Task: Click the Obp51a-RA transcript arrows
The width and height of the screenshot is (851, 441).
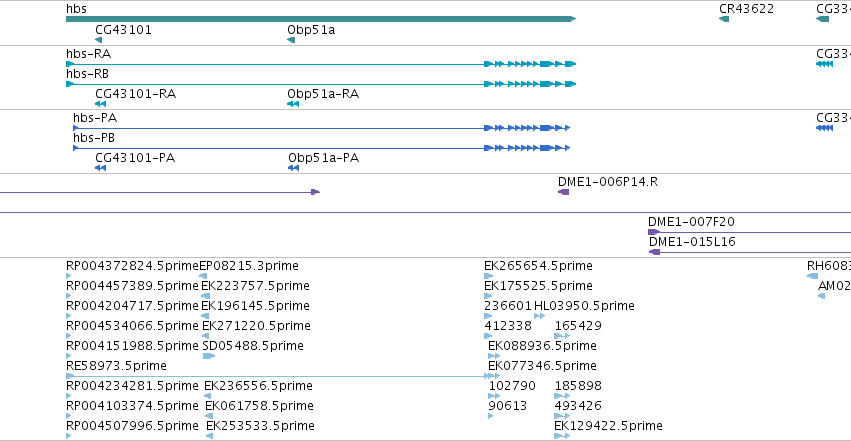Action: (293, 104)
